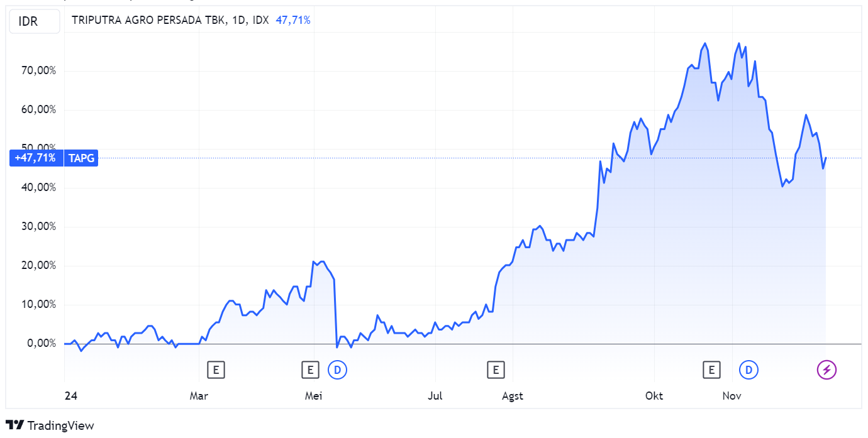Open the dividend marker near Mei

point(338,370)
